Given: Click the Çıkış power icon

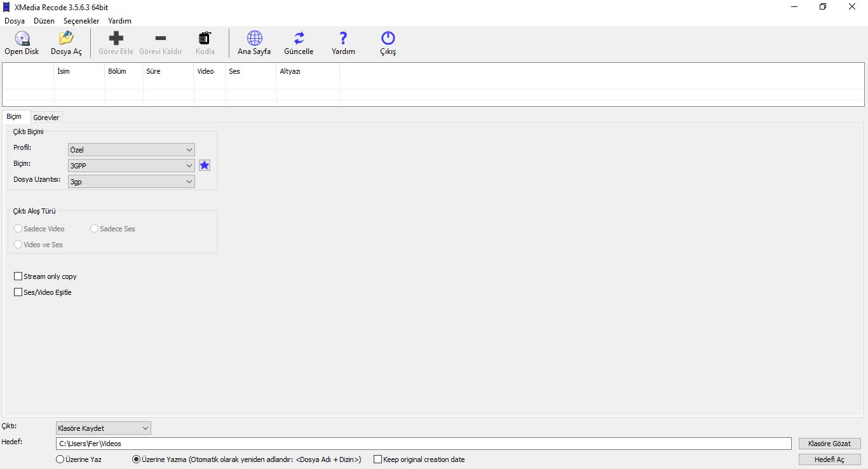Looking at the screenshot, I should 388,39.
